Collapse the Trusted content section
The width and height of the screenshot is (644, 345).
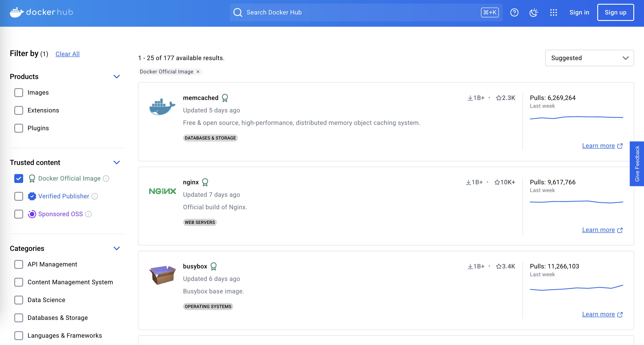[116, 162]
